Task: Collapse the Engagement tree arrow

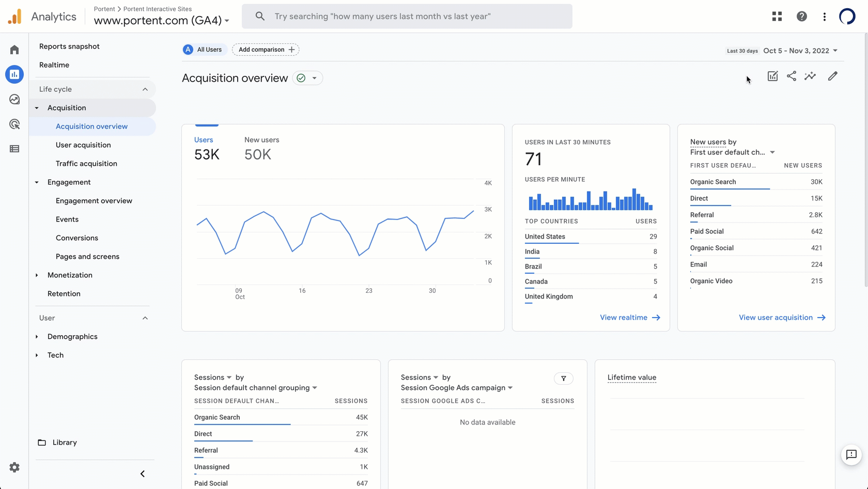Action: coord(37,182)
